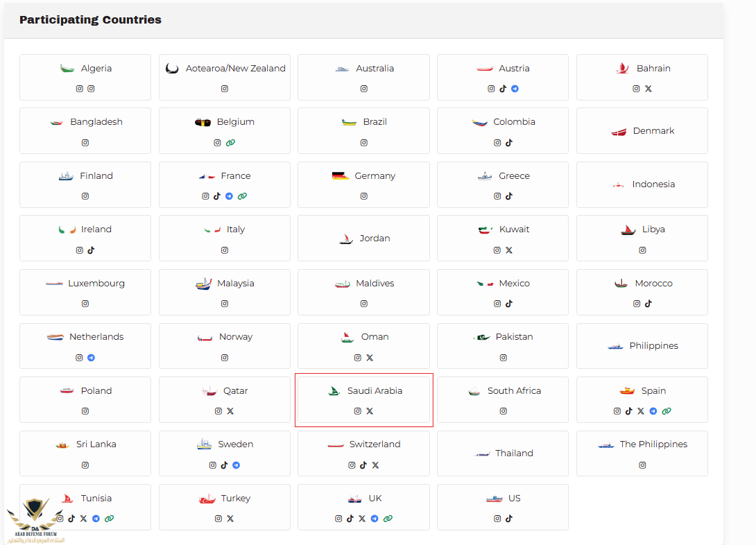The width and height of the screenshot is (756, 545).
Task: Click Germany's Instagram icon
Action: coord(364,196)
